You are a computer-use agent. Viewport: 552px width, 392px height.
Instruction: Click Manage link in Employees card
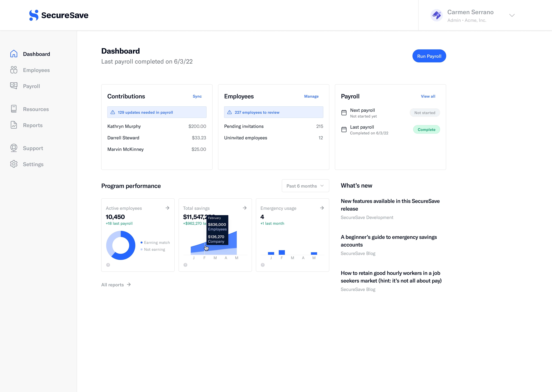pyautogui.click(x=311, y=96)
